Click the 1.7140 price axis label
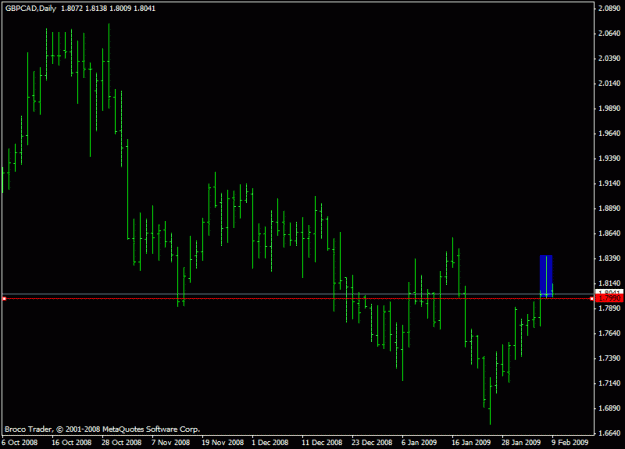Image resolution: width=625 pixels, height=449 pixels. point(609,383)
